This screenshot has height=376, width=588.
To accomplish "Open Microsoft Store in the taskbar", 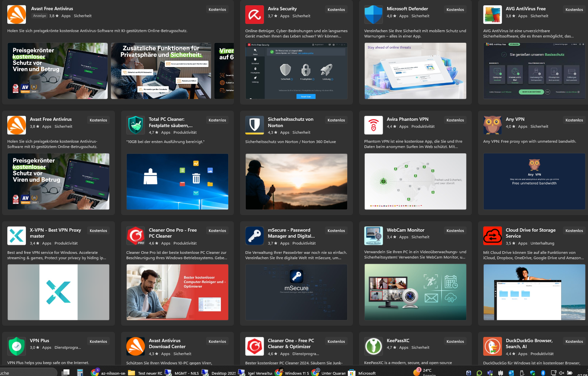I will [363, 373].
